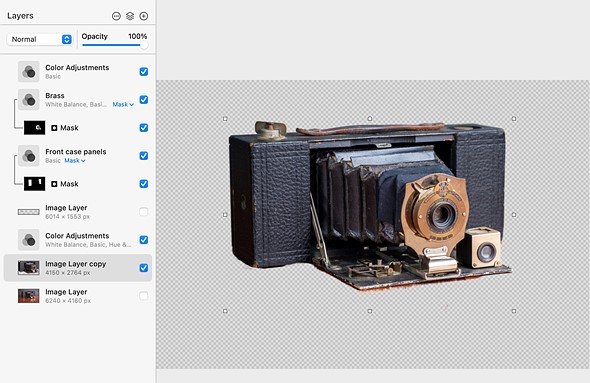
Task: Select the Front case panels adjustment icon
Action: pos(29,156)
